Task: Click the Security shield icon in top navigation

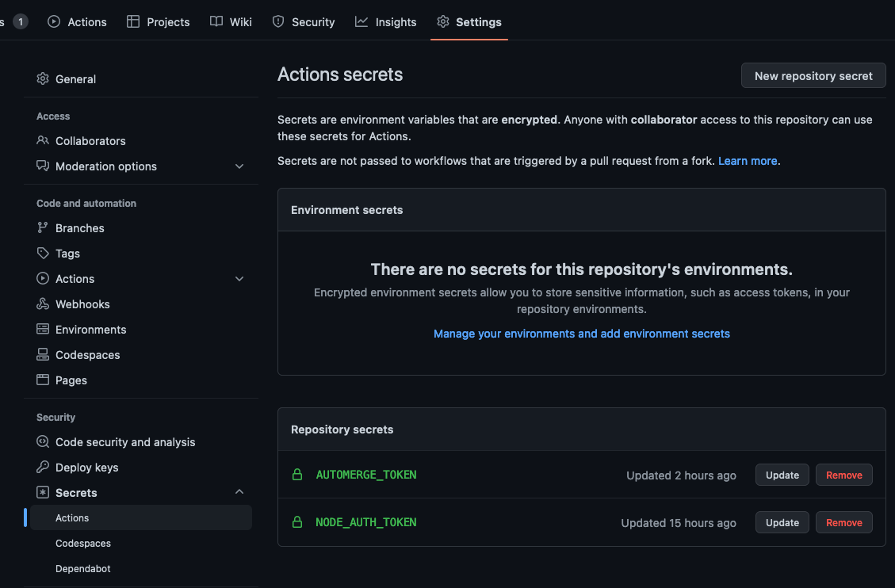Action: tap(278, 21)
